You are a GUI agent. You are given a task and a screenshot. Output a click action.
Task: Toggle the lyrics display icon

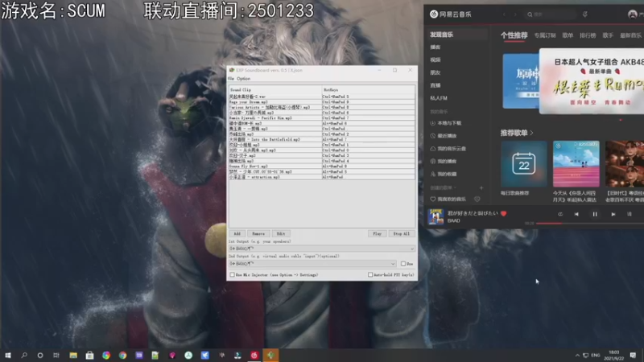point(630,214)
